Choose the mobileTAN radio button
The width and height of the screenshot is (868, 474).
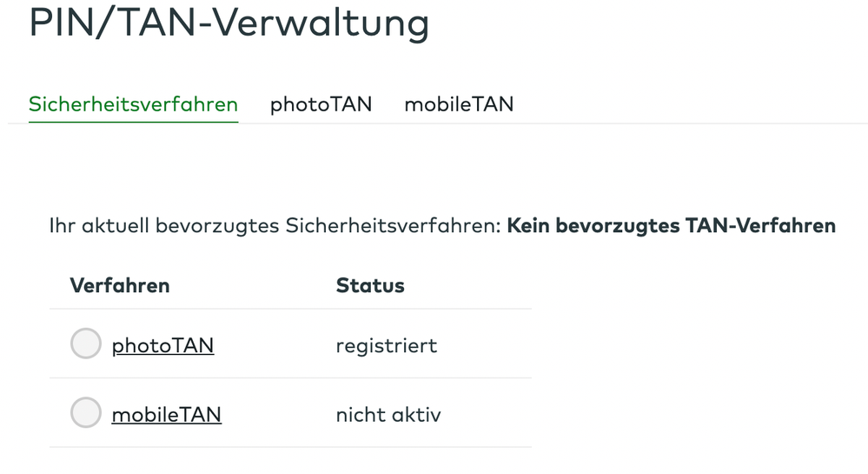[x=85, y=413]
